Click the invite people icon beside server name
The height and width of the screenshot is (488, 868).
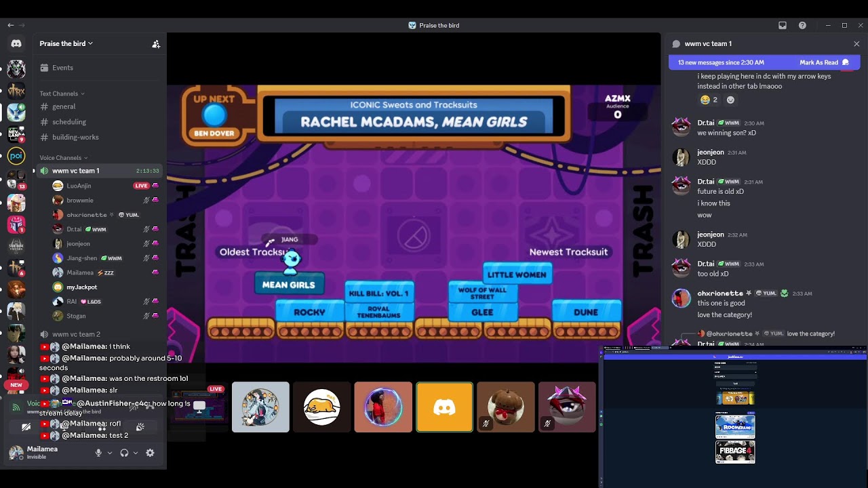pyautogui.click(x=156, y=44)
